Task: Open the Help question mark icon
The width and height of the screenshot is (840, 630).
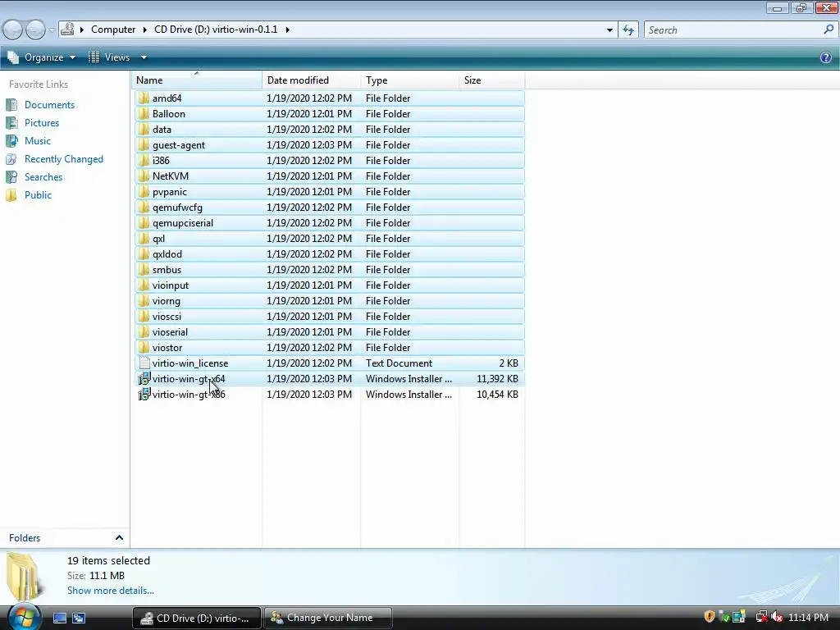Action: (x=826, y=57)
